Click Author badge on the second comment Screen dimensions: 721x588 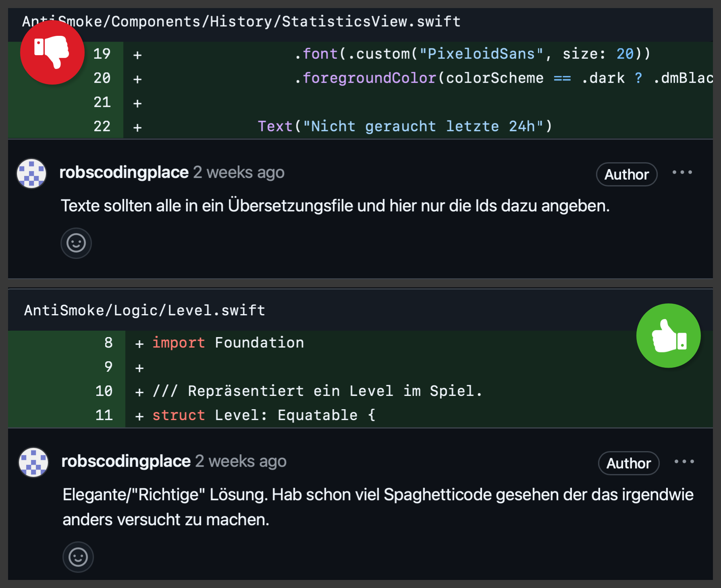pos(628,463)
